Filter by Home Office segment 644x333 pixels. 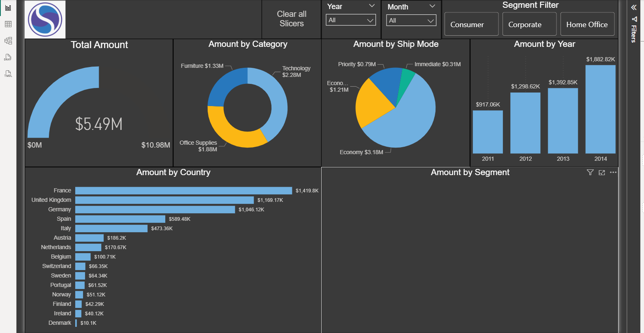(587, 24)
